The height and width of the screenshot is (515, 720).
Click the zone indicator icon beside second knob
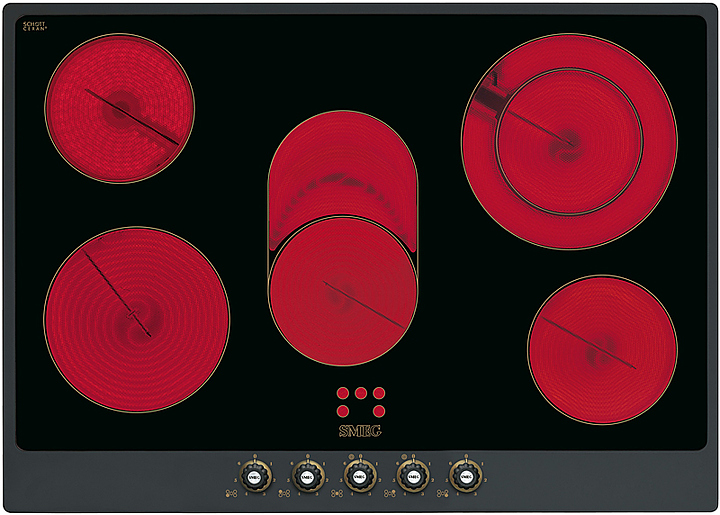coord(284,493)
